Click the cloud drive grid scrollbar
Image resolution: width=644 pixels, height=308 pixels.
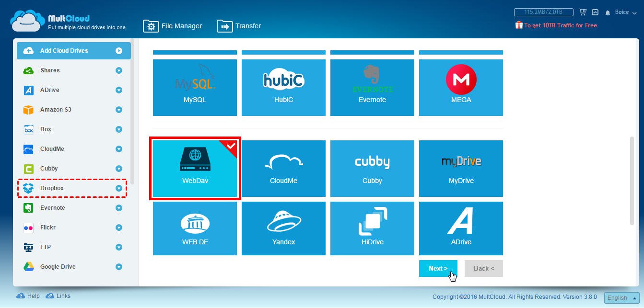632,180
